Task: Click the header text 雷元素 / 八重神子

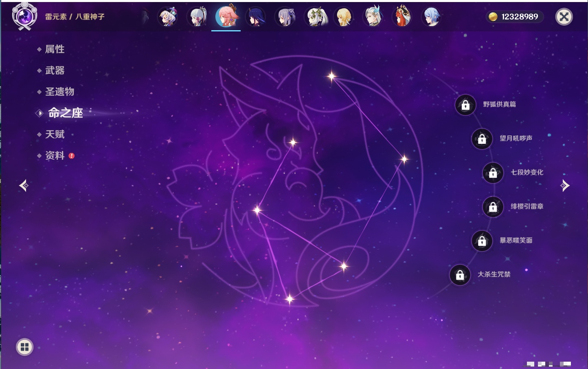Action: click(x=75, y=17)
